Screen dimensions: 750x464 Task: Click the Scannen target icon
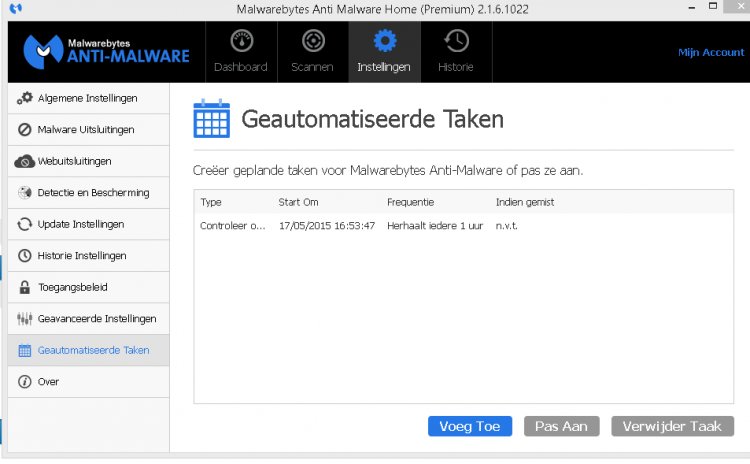tap(312, 42)
